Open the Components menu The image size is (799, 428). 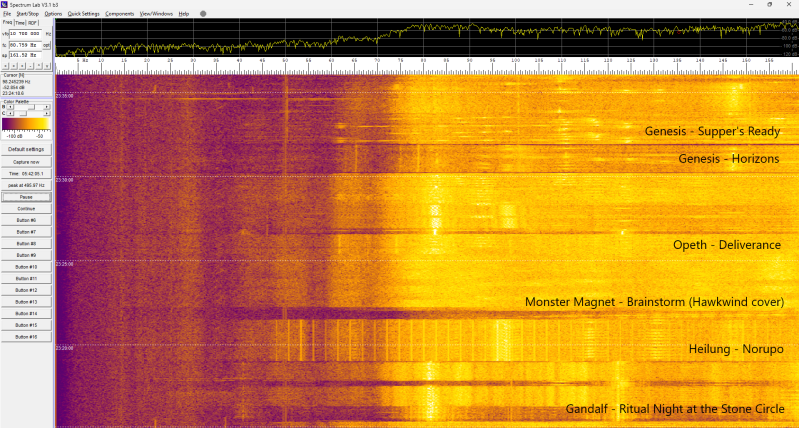[120, 14]
